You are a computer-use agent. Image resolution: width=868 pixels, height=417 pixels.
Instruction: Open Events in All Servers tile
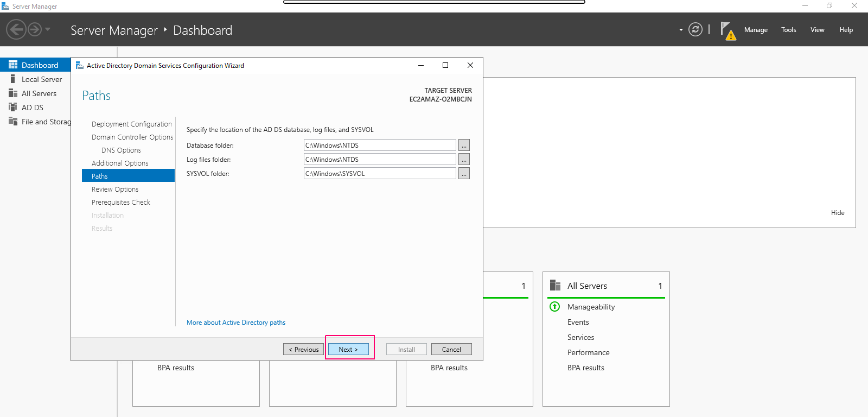click(x=578, y=322)
